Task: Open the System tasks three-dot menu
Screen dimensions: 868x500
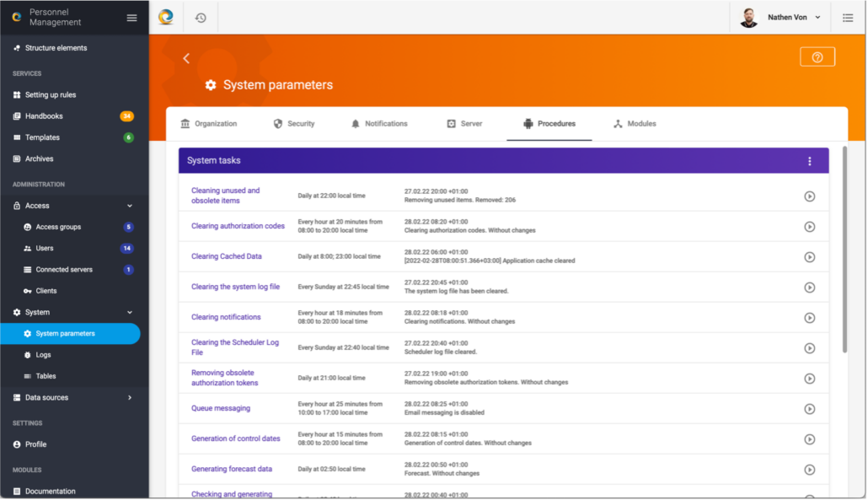Action: click(809, 161)
